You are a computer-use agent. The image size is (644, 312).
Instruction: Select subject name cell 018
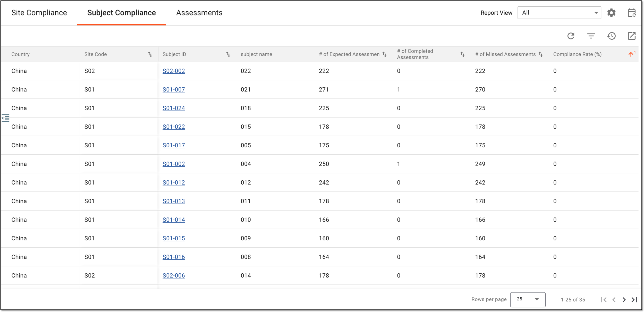(x=246, y=108)
